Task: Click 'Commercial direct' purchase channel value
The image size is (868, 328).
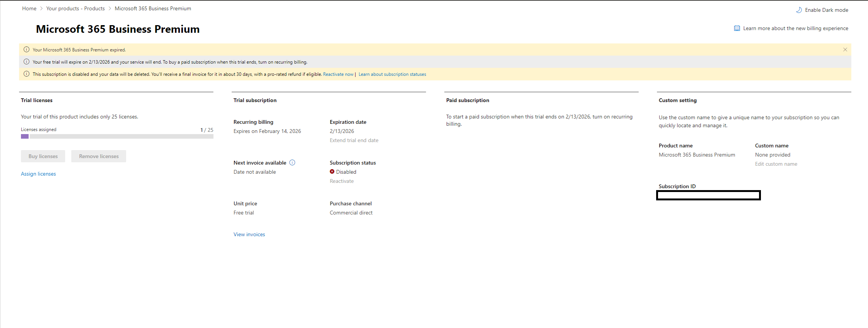Action: tap(351, 213)
